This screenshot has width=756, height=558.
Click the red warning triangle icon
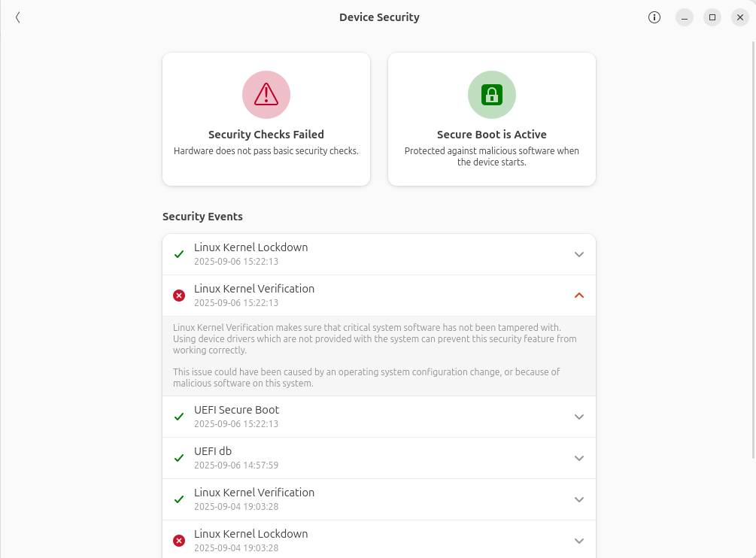pyautogui.click(x=266, y=95)
